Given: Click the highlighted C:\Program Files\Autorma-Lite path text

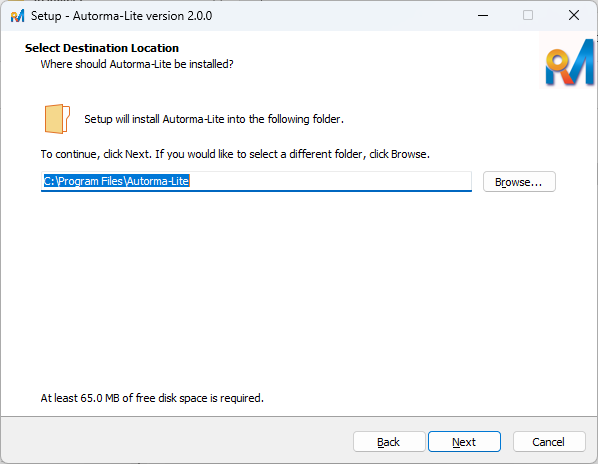Looking at the screenshot, I should tap(116, 181).
